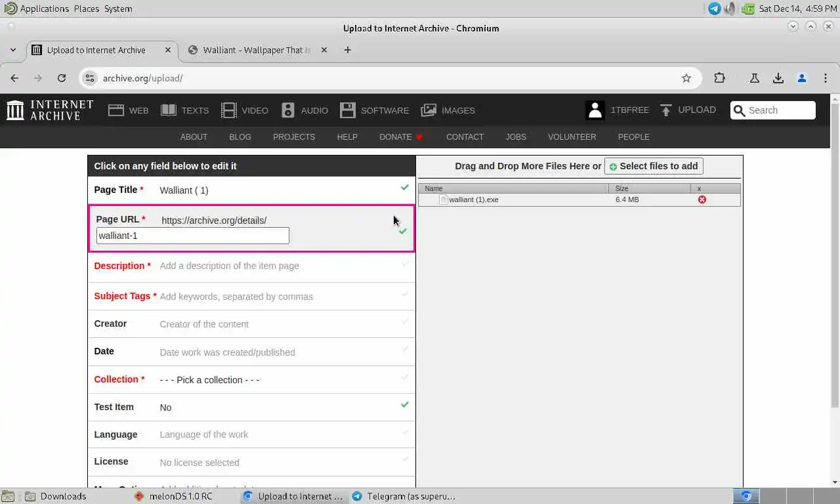This screenshot has width=840, height=504.
Task: Reload the current page
Action: [62, 78]
